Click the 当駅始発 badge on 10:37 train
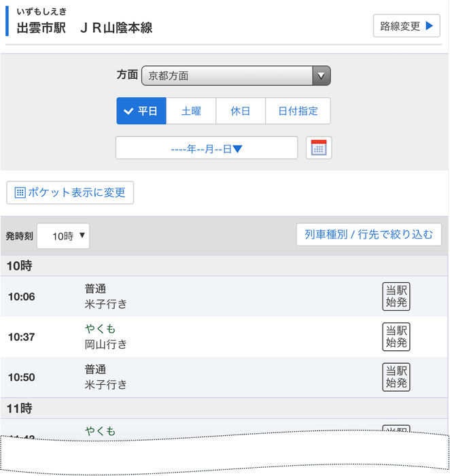Viewport: 450px width, 476px height. coord(396,337)
